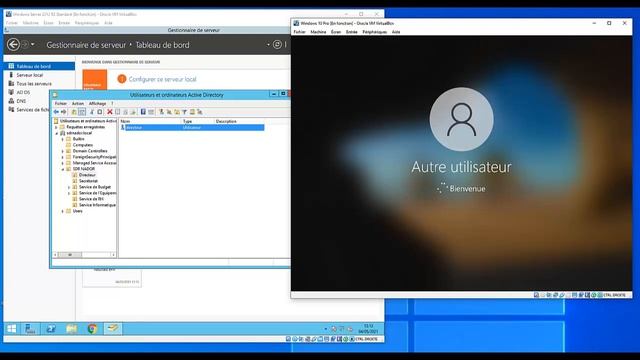Collapse the SDR NADOR organizational unit
The width and height of the screenshot is (640, 360).
pyautogui.click(x=62, y=169)
